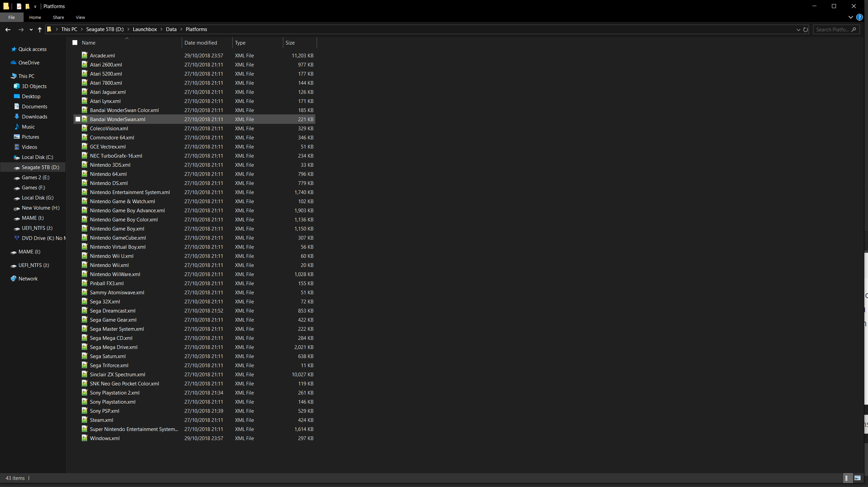Expand chevron after Seagate 5TB in path
Image resolution: width=868 pixels, height=487 pixels.
pos(128,29)
